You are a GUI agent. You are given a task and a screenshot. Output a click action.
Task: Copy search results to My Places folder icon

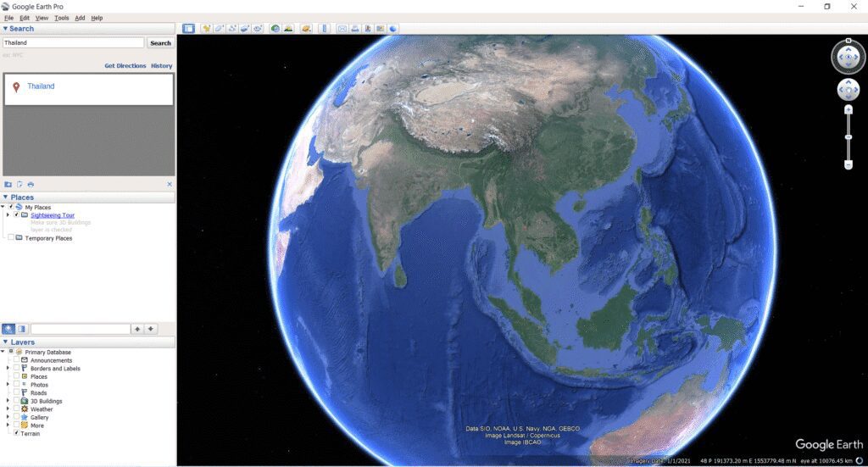(8, 184)
